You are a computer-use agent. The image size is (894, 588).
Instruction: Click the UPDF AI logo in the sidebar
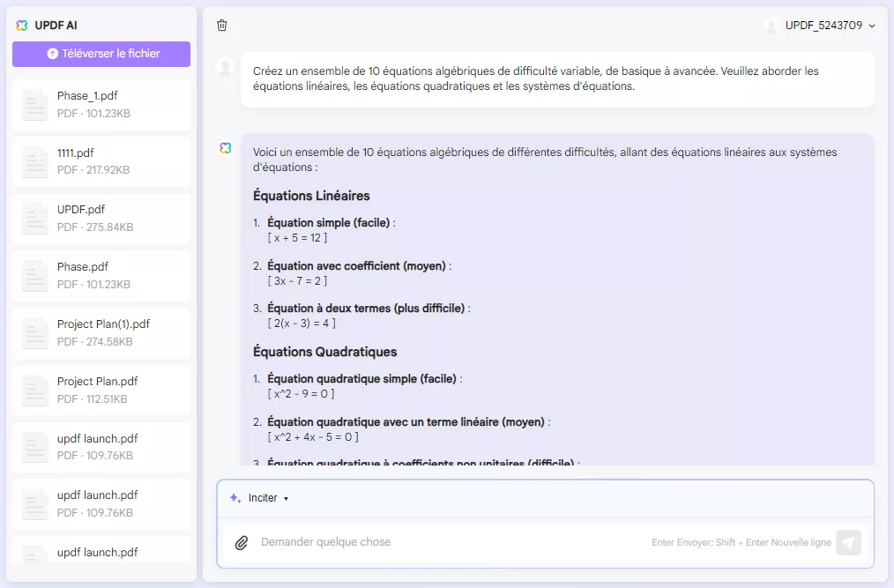point(21,25)
